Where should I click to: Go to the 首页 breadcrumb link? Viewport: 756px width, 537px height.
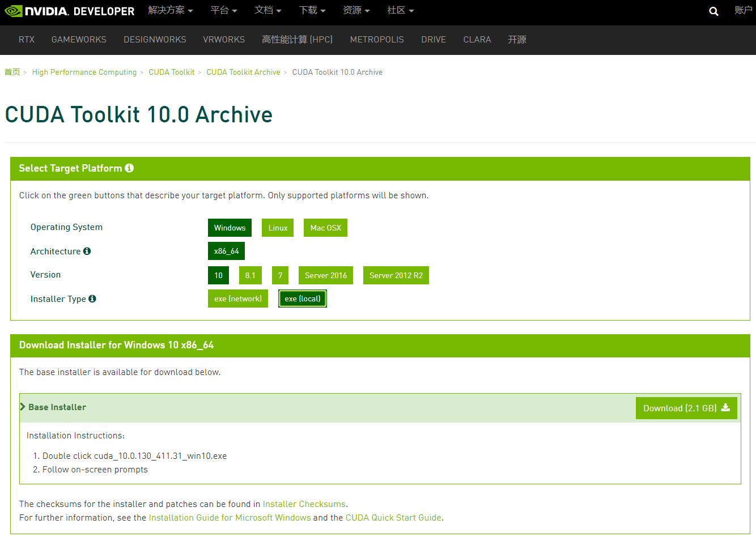coord(12,72)
